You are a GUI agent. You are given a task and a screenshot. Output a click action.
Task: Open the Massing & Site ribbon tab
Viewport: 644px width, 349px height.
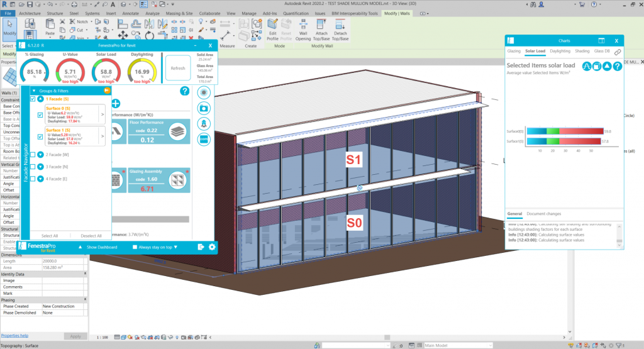(178, 14)
